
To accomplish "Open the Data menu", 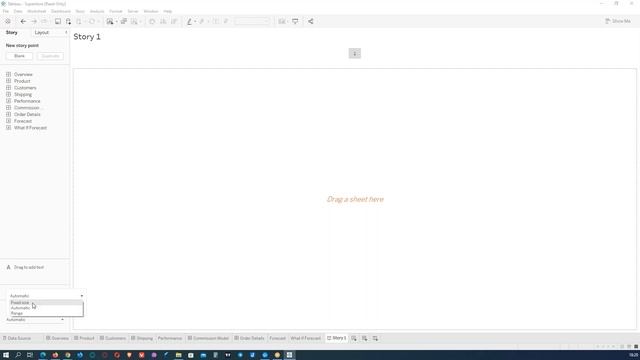I will [x=18, y=11].
